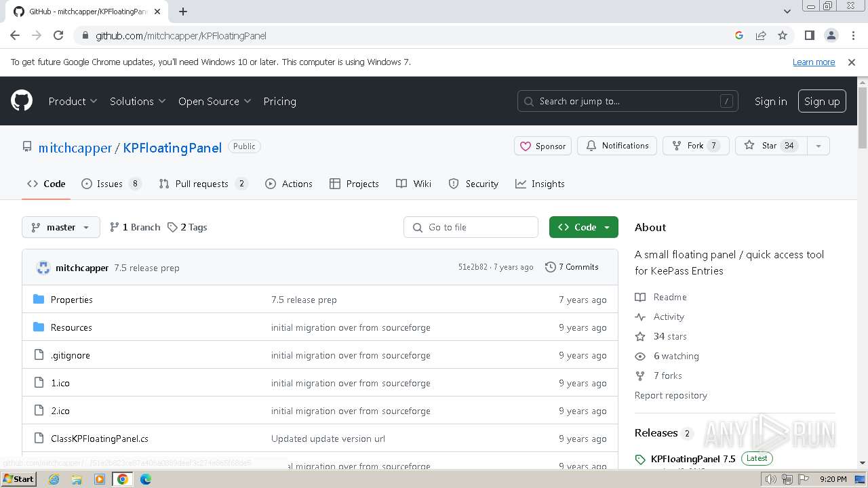
Task: Open the Star lists dropdown arrow
Action: pyautogui.click(x=818, y=146)
